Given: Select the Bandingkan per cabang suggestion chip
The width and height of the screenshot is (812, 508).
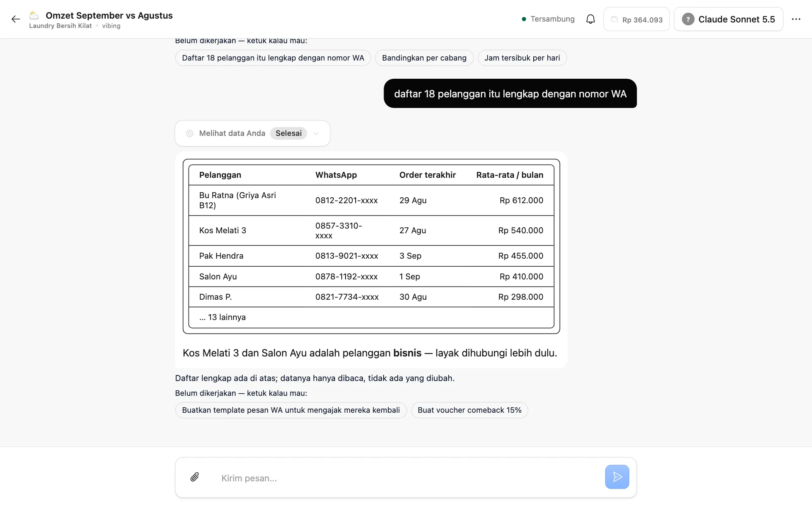Looking at the screenshot, I should (x=424, y=58).
